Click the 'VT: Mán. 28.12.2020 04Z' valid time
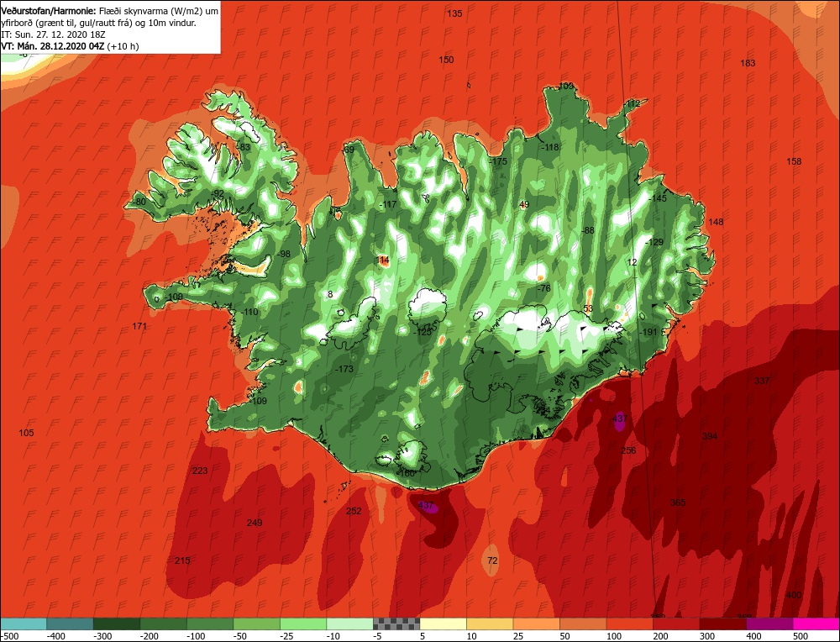 pyautogui.click(x=53, y=46)
